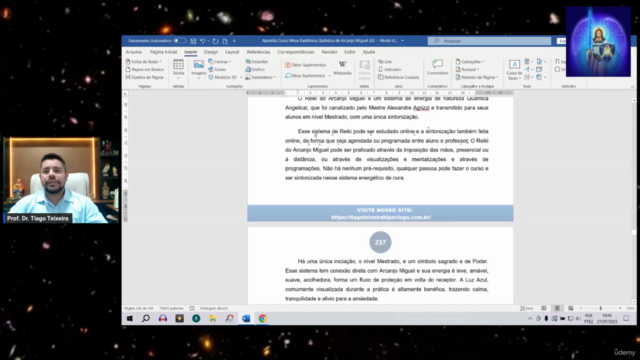Screen dimensions: 640x360
Task: Open the Revisão tab
Action: coord(329,52)
